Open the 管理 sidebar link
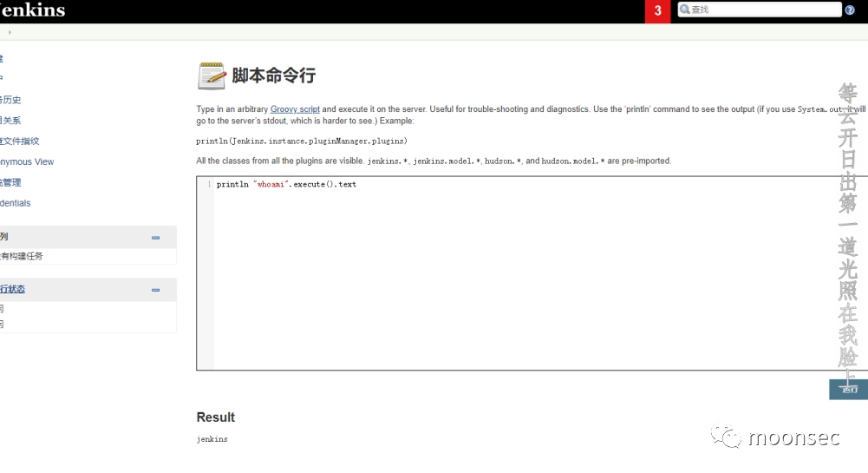 [x=10, y=182]
